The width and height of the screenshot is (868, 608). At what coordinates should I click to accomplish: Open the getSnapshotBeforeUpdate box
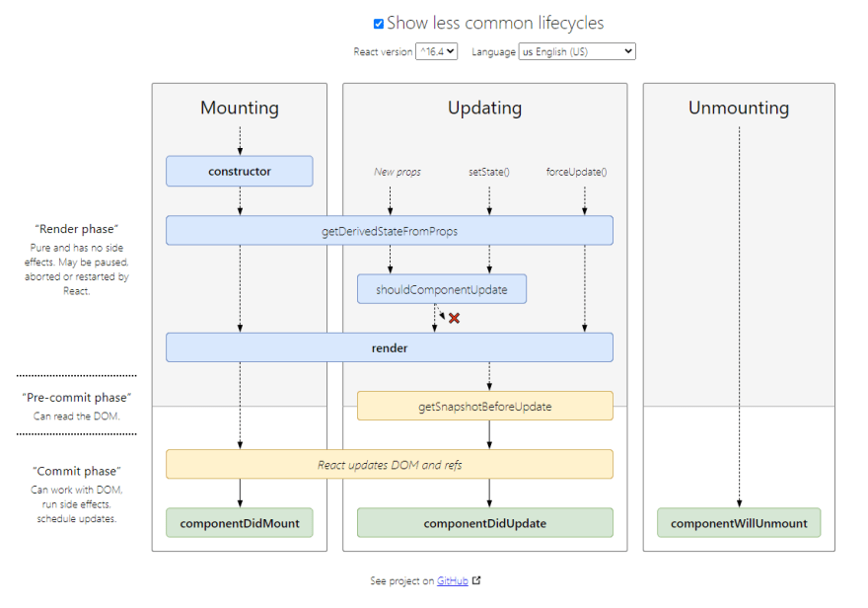(484, 406)
